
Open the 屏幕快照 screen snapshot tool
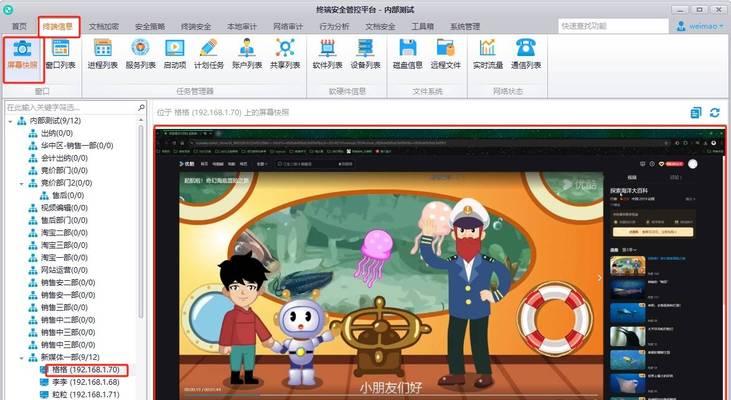point(22,55)
